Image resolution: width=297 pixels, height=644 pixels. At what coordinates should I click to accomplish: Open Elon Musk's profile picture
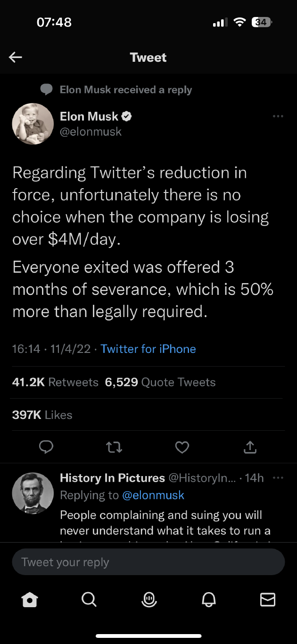coord(33,124)
